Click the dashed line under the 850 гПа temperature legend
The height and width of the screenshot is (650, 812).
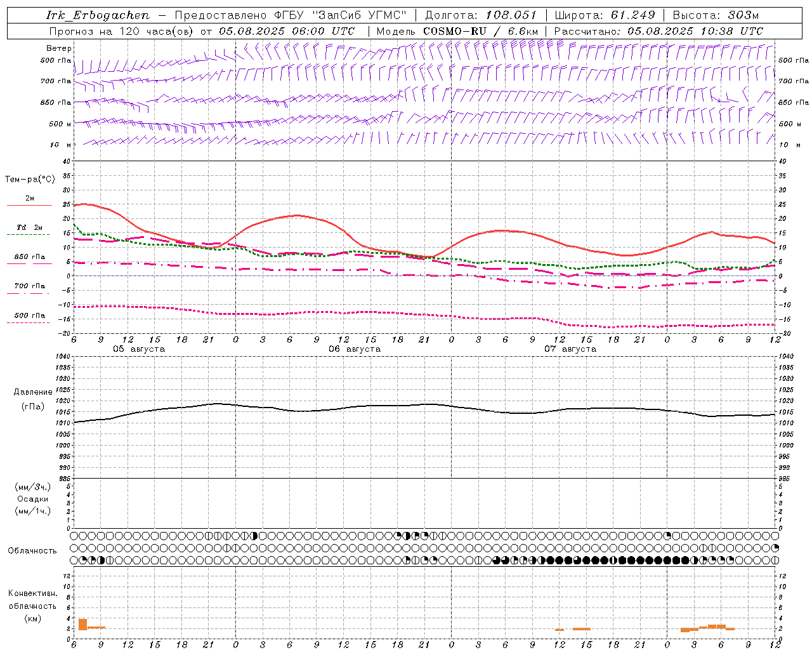pos(29,264)
